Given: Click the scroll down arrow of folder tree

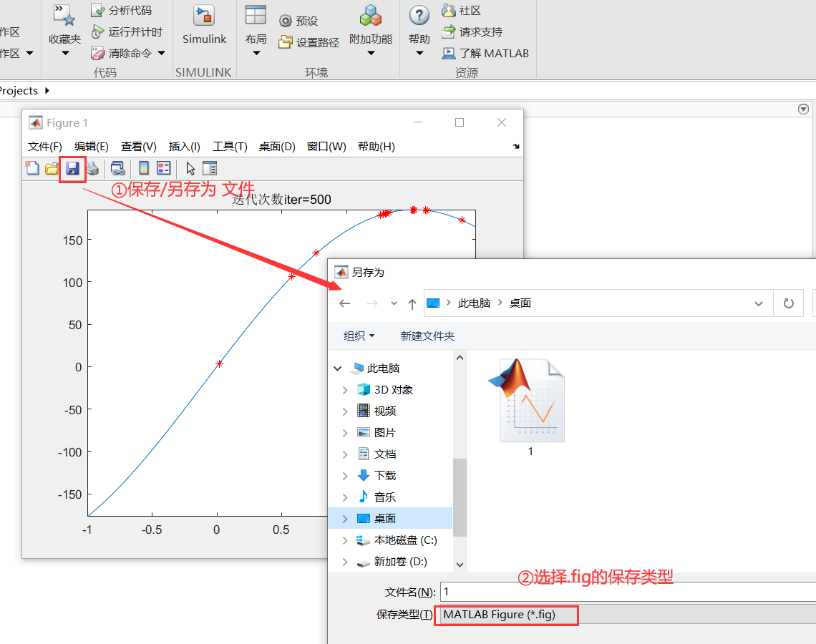Looking at the screenshot, I should coord(460,565).
